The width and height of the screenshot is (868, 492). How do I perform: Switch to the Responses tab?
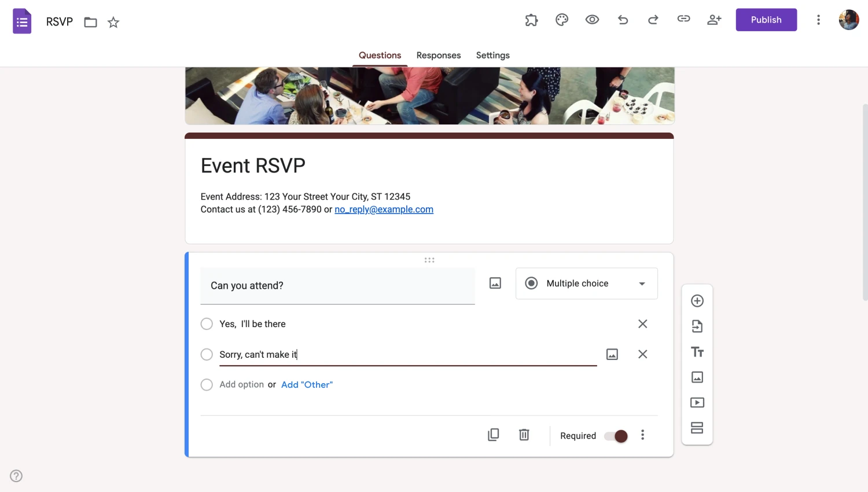(438, 55)
